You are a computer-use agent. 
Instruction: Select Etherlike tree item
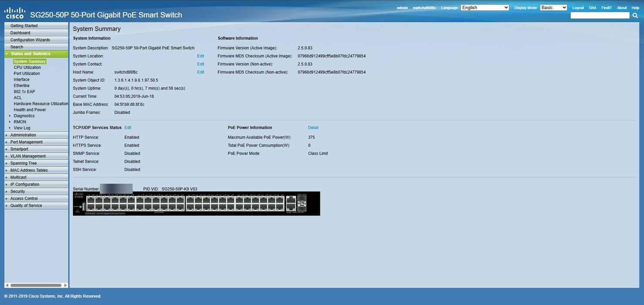22,86
